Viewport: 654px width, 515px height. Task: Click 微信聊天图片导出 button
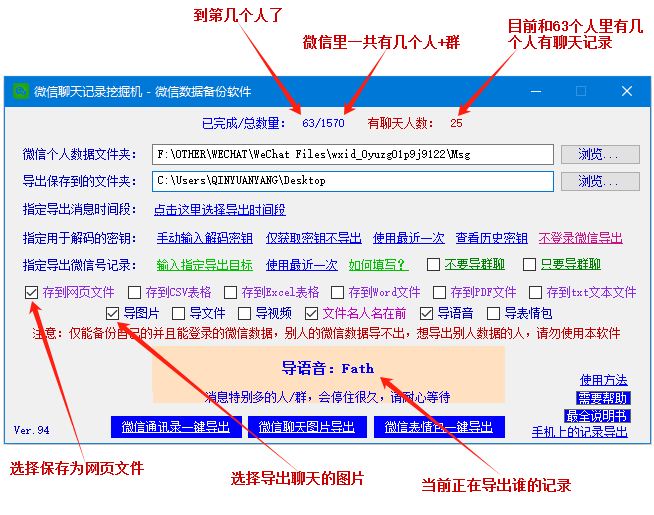[x=307, y=427]
